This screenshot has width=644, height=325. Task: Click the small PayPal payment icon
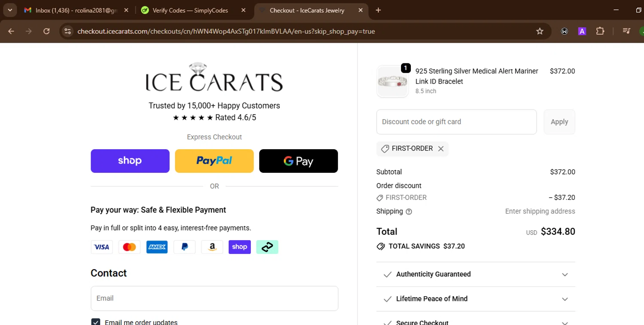coord(185,247)
